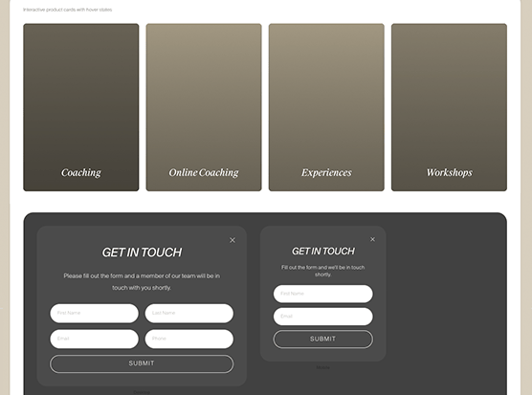Open the Online Coaching product card
The width and height of the screenshot is (532, 395).
pyautogui.click(x=204, y=107)
